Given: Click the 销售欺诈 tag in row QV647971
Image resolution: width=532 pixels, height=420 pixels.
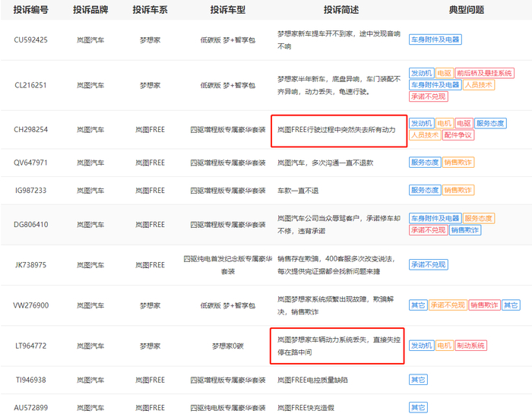Looking at the screenshot, I should [x=458, y=163].
